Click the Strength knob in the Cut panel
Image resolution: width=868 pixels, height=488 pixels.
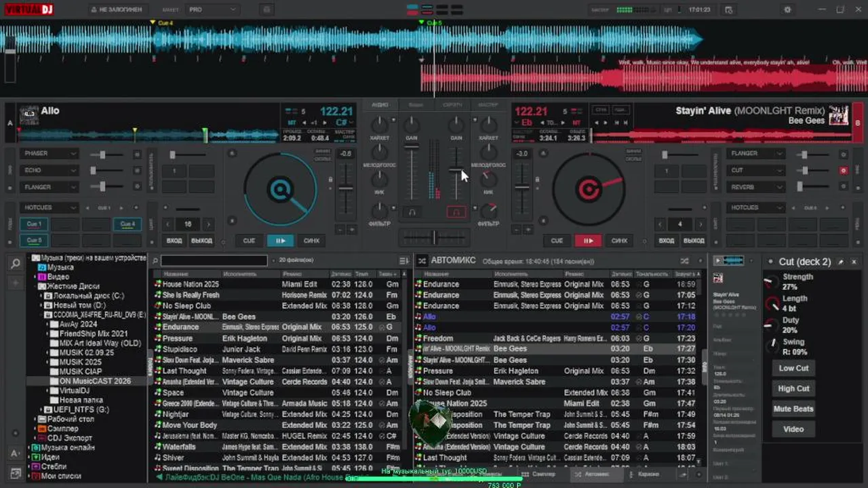[772, 282]
